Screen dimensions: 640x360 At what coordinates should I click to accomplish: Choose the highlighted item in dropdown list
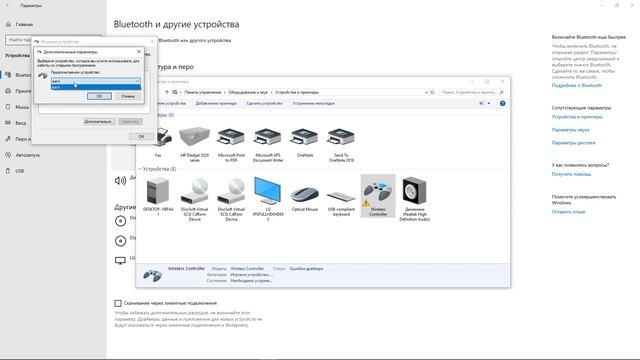pyautogui.click(x=96, y=87)
